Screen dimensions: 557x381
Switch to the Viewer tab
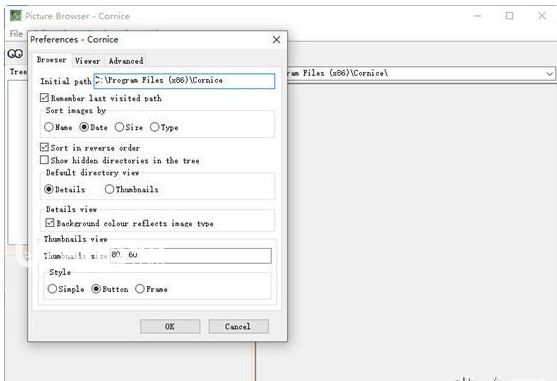(87, 61)
